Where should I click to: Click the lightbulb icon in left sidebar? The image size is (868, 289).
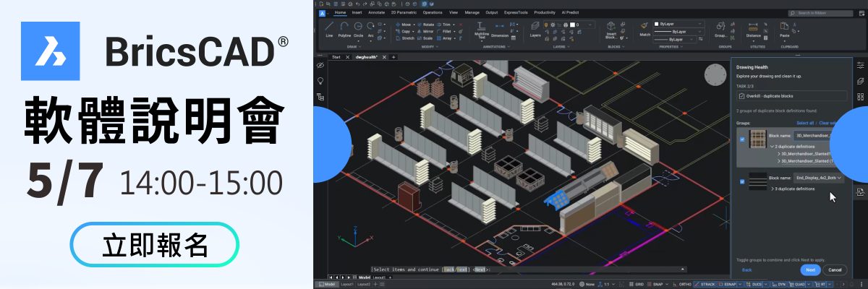[320, 80]
